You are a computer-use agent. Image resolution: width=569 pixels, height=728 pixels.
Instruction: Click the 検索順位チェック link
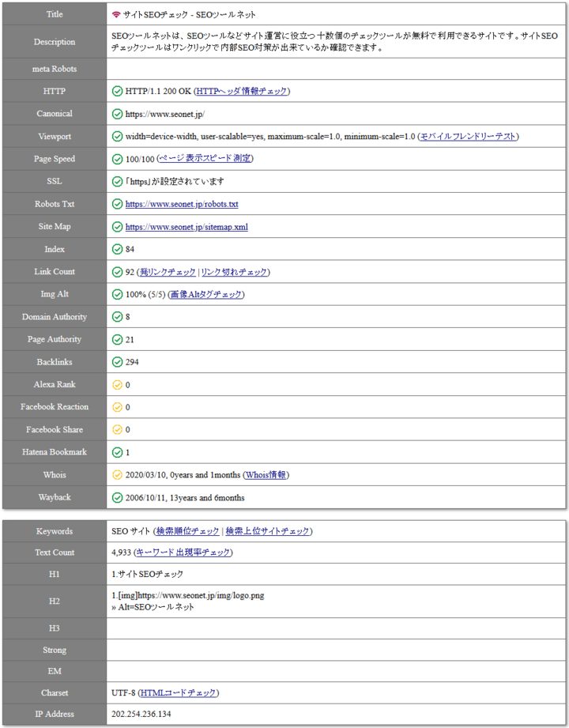[x=187, y=531]
